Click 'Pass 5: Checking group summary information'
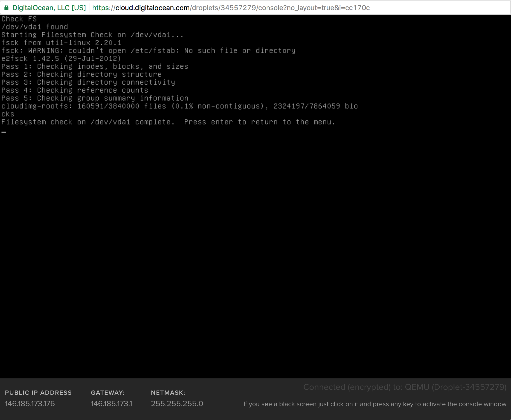The height and width of the screenshot is (420, 511). point(95,98)
